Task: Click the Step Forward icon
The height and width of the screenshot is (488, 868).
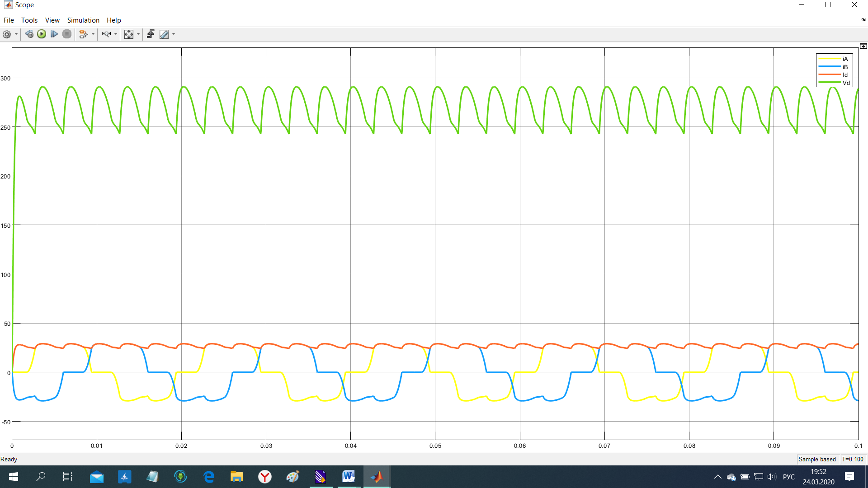Action: (54, 34)
